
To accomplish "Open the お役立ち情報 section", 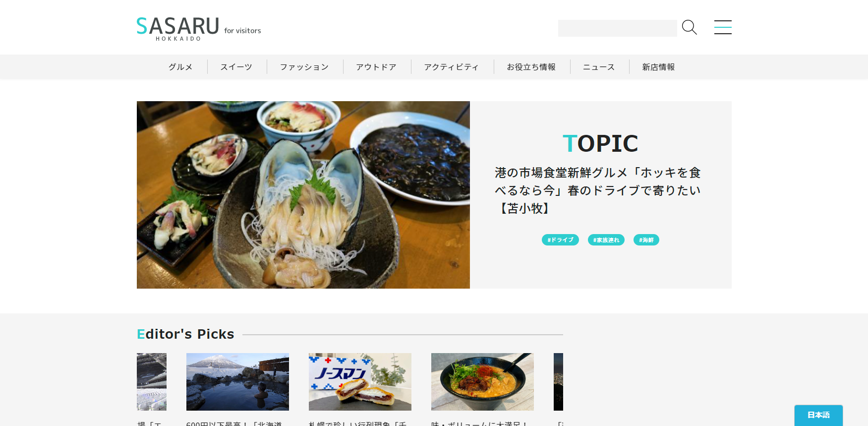I will point(531,67).
